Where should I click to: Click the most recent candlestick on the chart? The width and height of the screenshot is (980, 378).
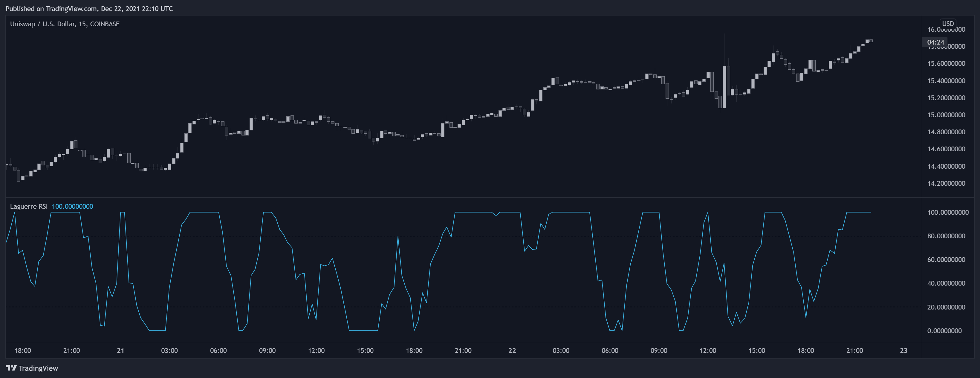(871, 41)
